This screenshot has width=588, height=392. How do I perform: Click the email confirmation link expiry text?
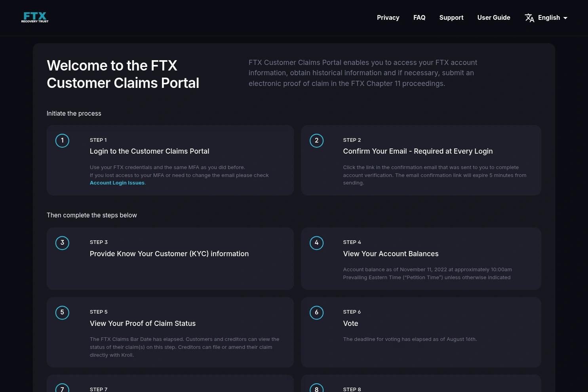435,175
